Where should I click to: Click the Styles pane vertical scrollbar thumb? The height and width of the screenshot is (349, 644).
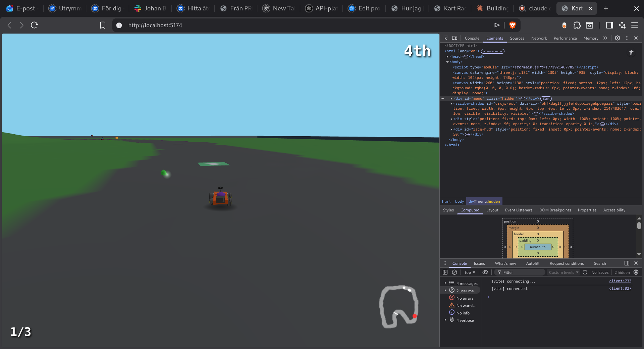pos(639,226)
